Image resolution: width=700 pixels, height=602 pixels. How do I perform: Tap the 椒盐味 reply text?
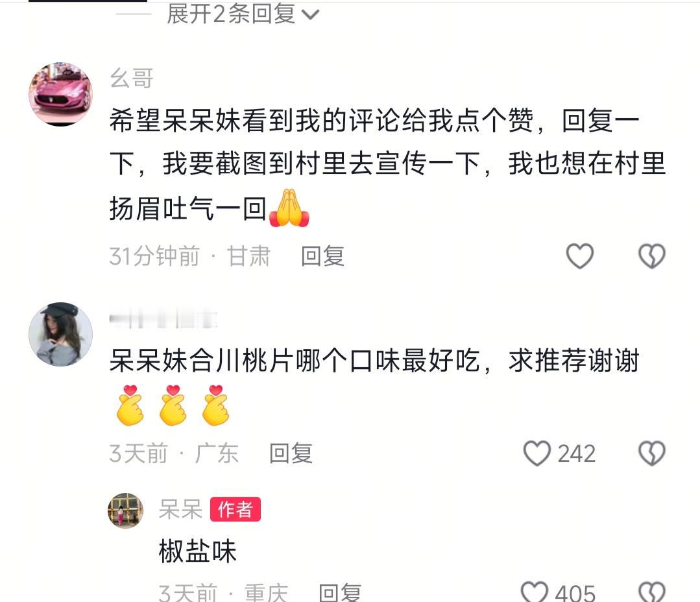197,551
